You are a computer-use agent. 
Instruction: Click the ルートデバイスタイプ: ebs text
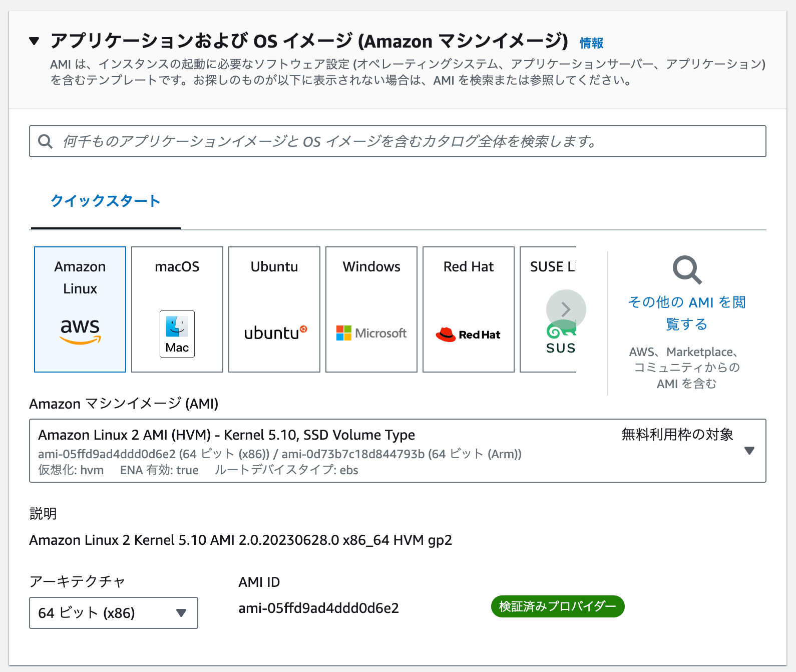point(286,470)
